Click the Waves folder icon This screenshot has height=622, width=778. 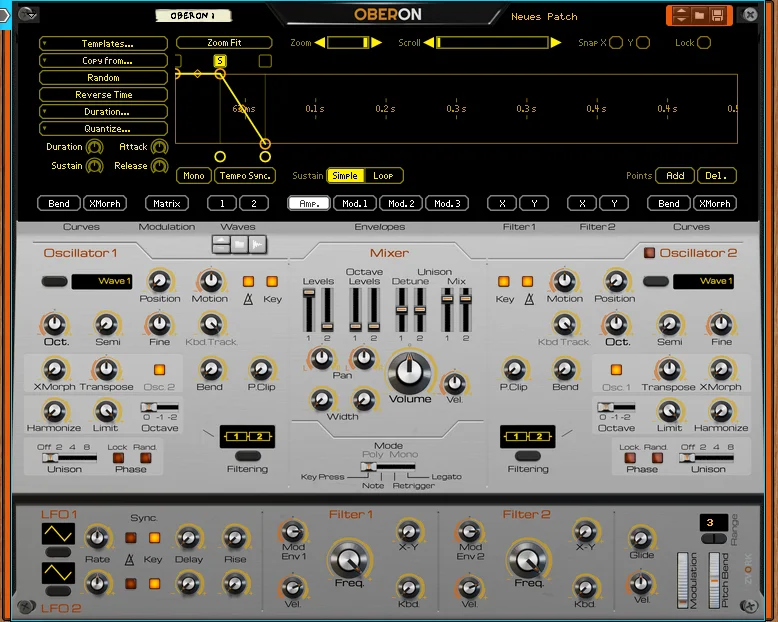click(x=239, y=245)
